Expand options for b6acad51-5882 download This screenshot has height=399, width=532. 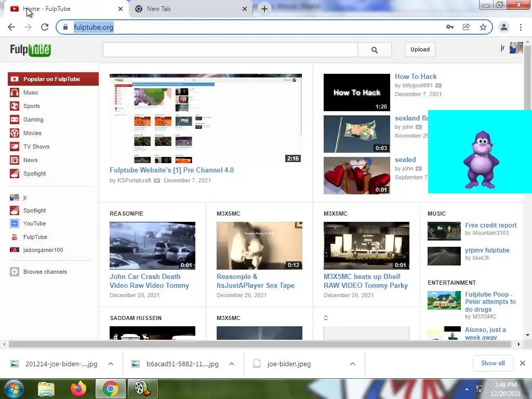[232, 364]
